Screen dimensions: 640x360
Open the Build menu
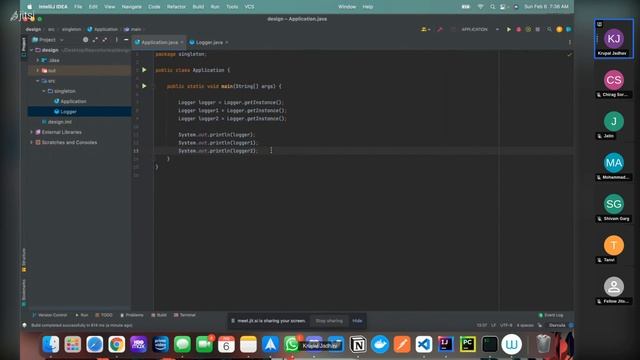[x=198, y=7]
